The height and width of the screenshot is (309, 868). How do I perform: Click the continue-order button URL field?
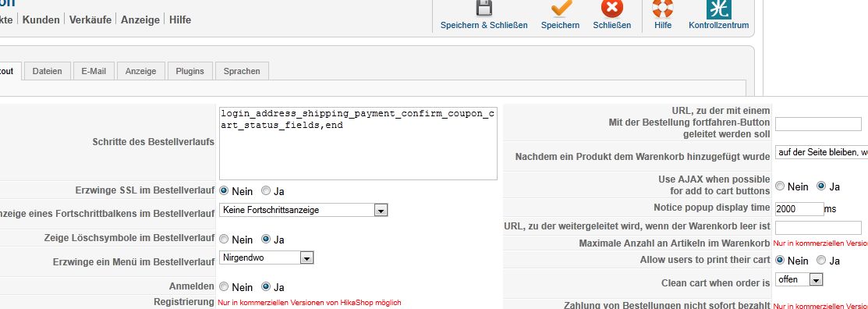coord(818,124)
